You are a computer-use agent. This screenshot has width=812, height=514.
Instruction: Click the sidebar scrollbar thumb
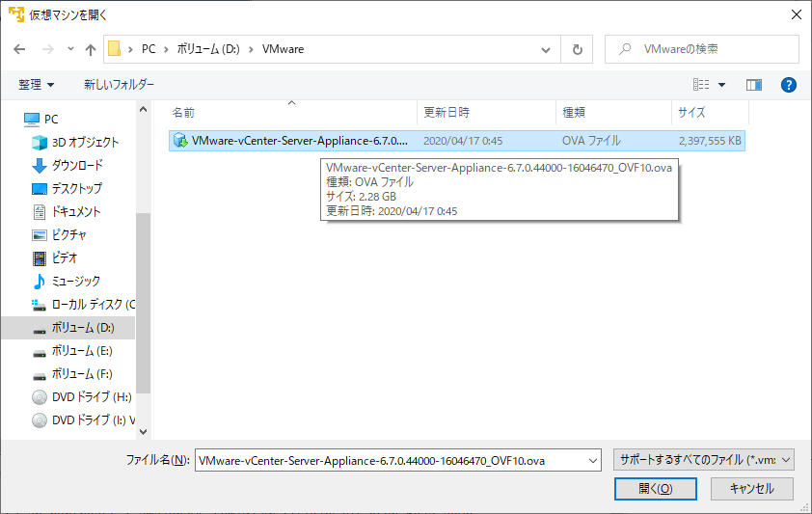[x=144, y=303]
